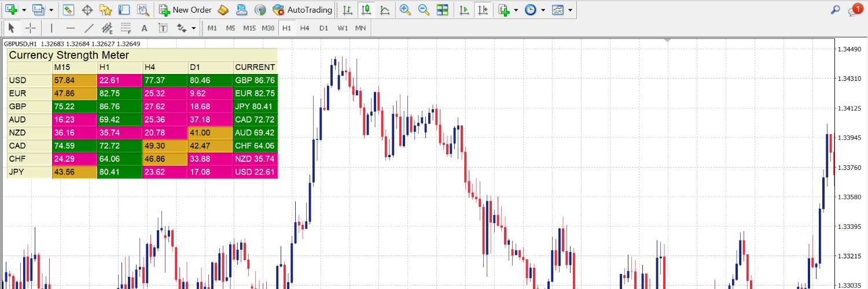The width and height of the screenshot is (868, 289).
Task: Select the Cursor arrow tool
Action: pyautogui.click(x=12, y=28)
